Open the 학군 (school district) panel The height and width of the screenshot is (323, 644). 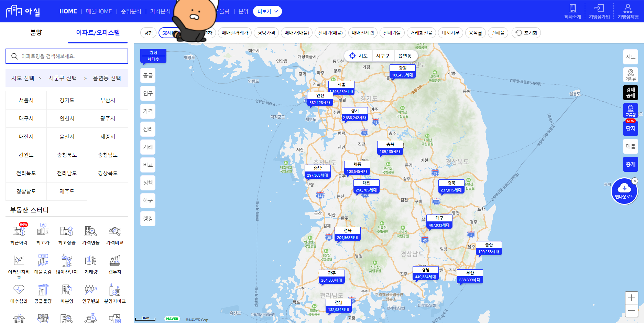tap(148, 201)
